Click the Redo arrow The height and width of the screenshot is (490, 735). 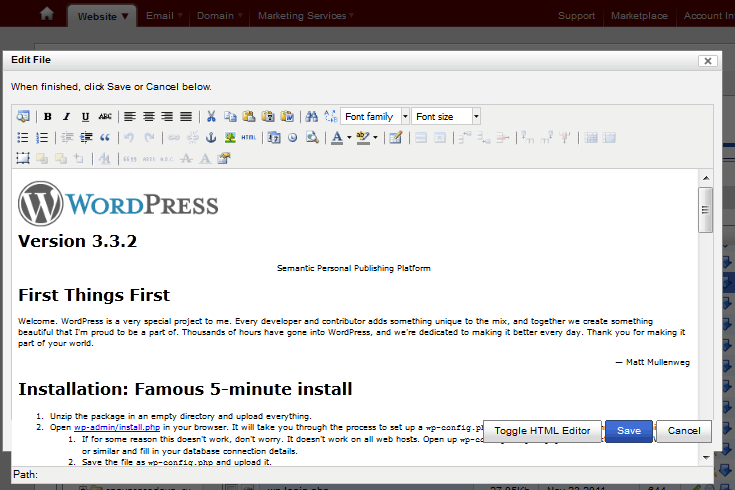tap(149, 137)
